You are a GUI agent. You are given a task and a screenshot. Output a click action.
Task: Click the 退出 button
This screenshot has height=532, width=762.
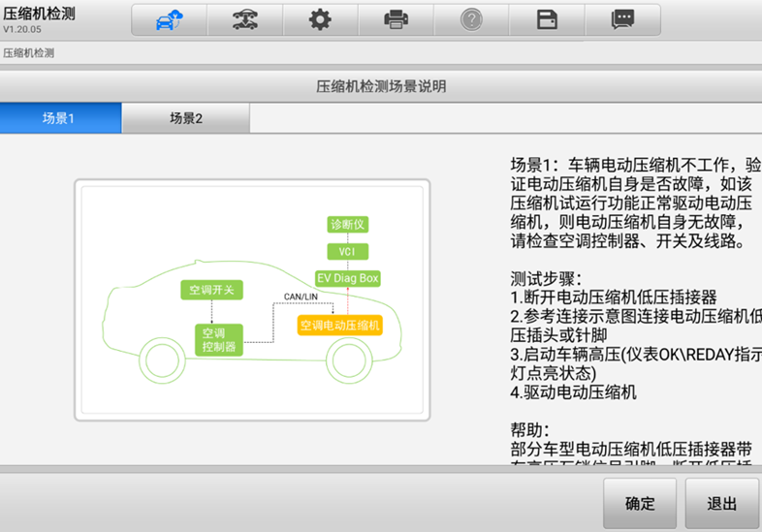click(x=721, y=503)
